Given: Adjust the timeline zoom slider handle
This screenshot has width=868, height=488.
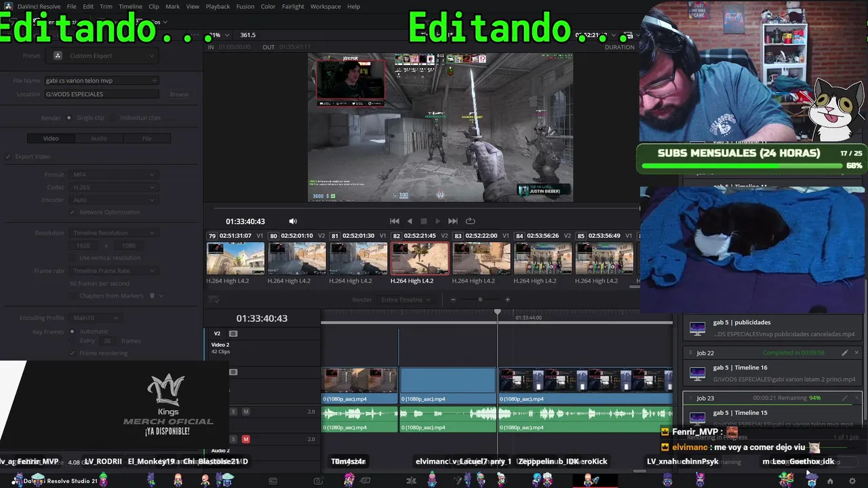Looking at the screenshot, I should (480, 300).
